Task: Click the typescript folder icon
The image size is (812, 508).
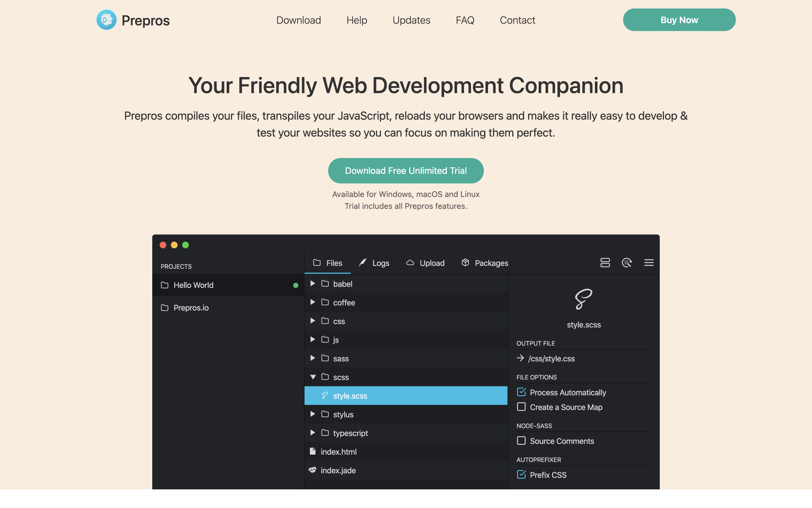Action: (x=325, y=433)
